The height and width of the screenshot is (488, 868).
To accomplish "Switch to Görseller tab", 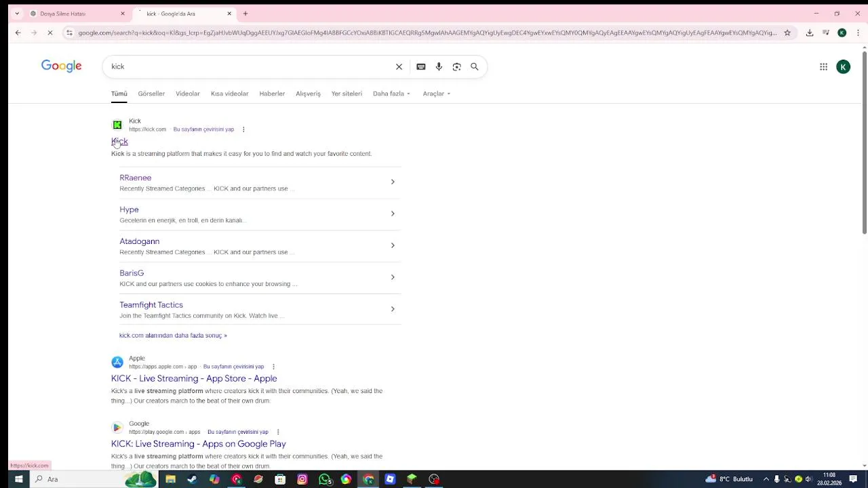I will pyautogui.click(x=151, y=94).
